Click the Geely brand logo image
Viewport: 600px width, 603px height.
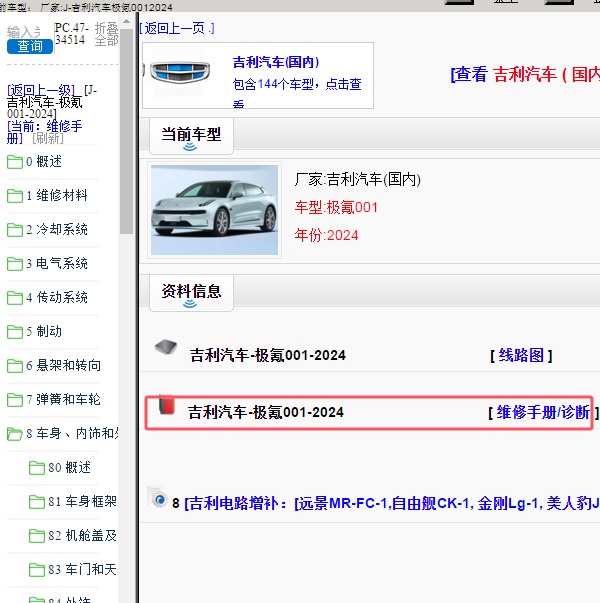tap(179, 72)
